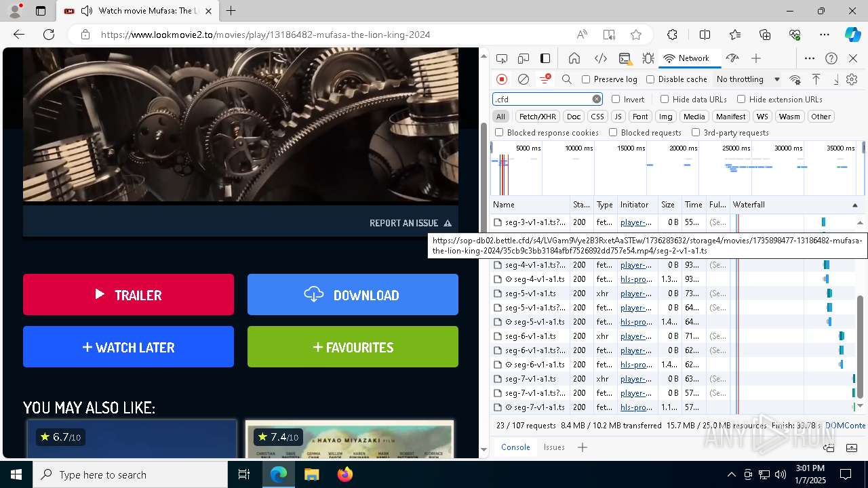Open hls-pro initiator link in last seg-6 row
Viewport: 868px width, 488px height.
point(636,365)
